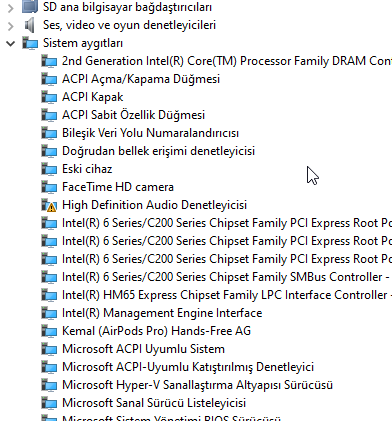This screenshot has width=392, height=421.
Task: Select ACPI Açma/Kapama Düğmesi entry
Action: click(x=141, y=79)
